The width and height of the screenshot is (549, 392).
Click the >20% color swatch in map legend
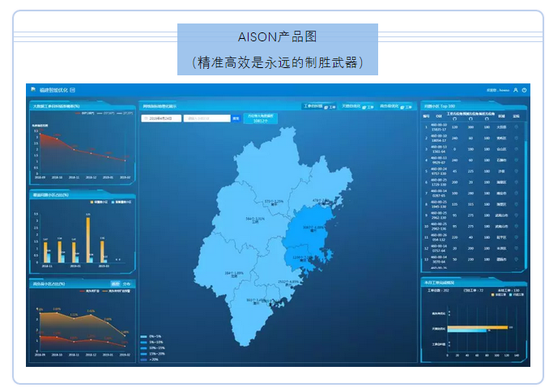pyautogui.click(x=143, y=359)
